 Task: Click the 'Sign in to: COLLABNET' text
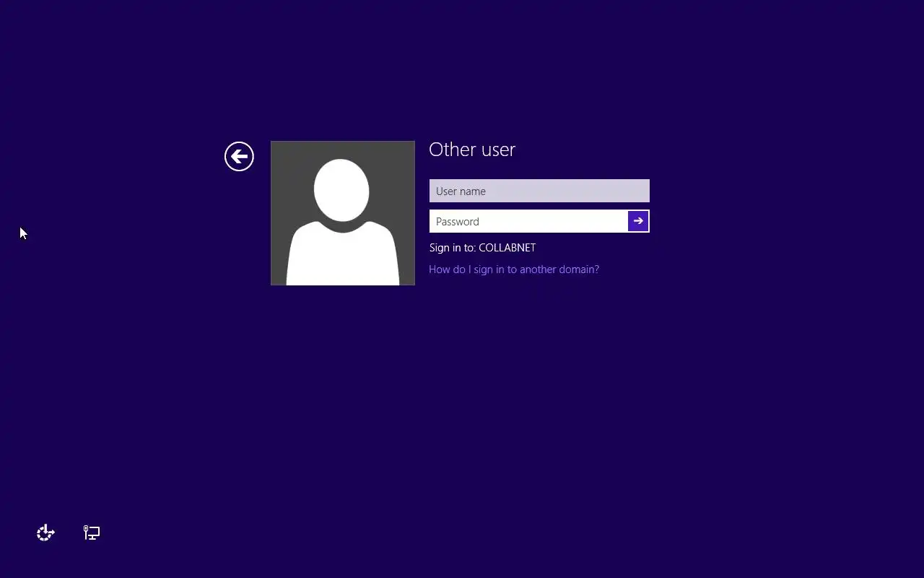pyautogui.click(x=482, y=248)
